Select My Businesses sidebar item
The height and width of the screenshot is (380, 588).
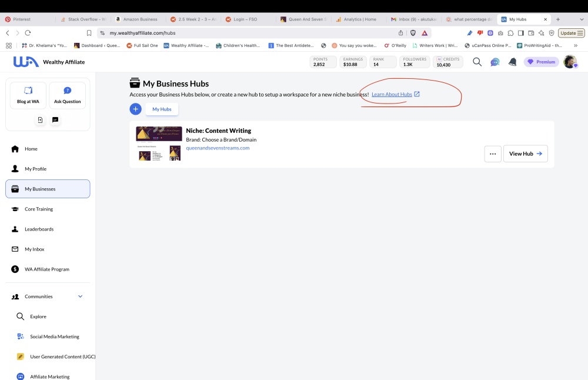pyautogui.click(x=48, y=189)
